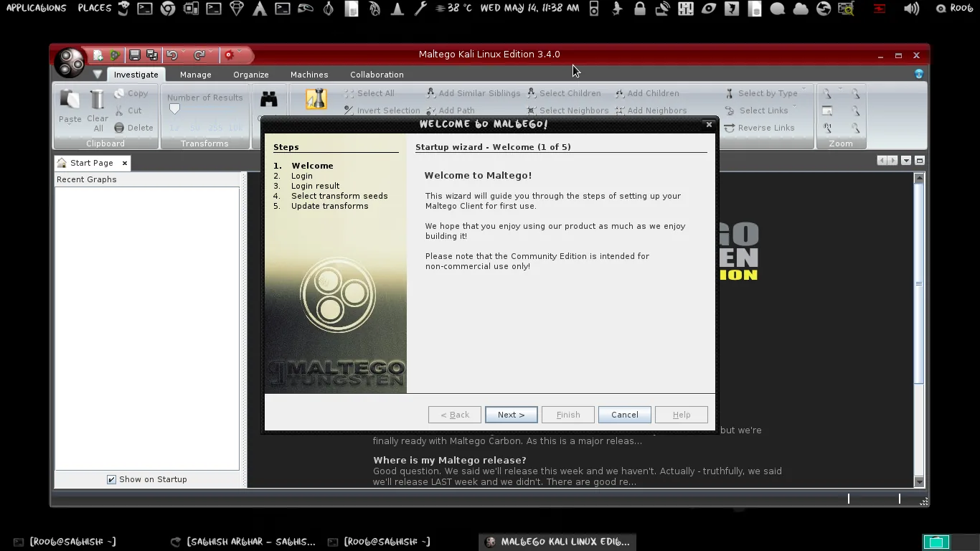
Task: Click the Chrome browser icon in top panel
Action: point(168,9)
